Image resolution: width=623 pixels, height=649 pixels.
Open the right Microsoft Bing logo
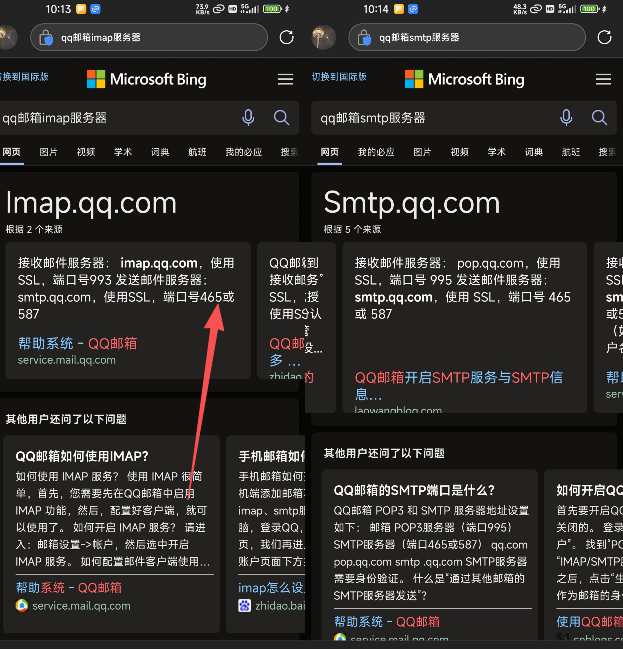[464, 79]
